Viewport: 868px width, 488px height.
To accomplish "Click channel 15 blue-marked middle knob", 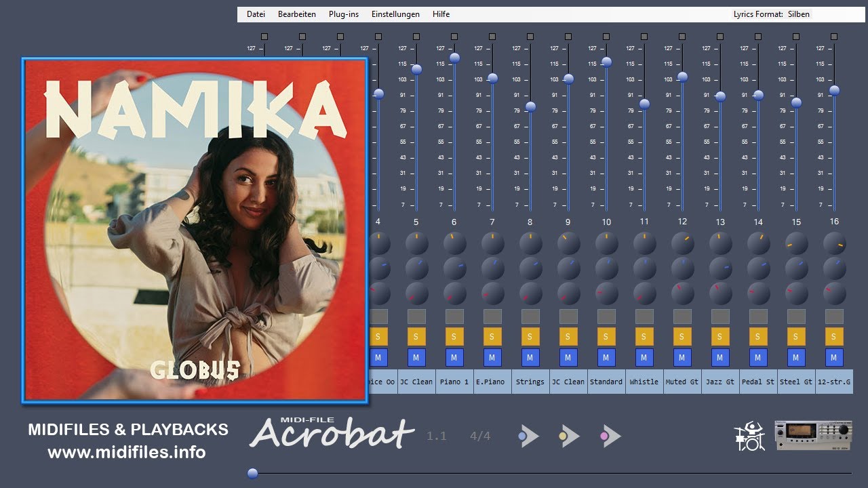I will [x=796, y=268].
